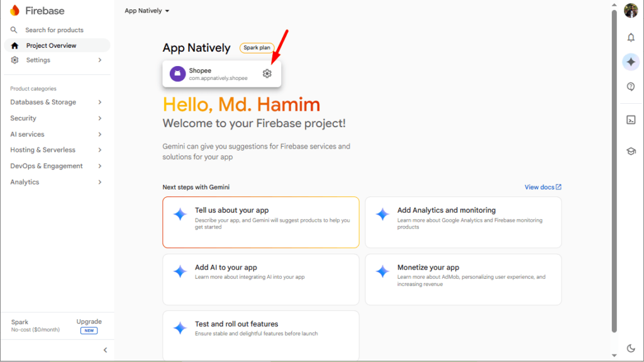Open Shopee app settings gear icon
The width and height of the screenshot is (644, 362).
(267, 74)
